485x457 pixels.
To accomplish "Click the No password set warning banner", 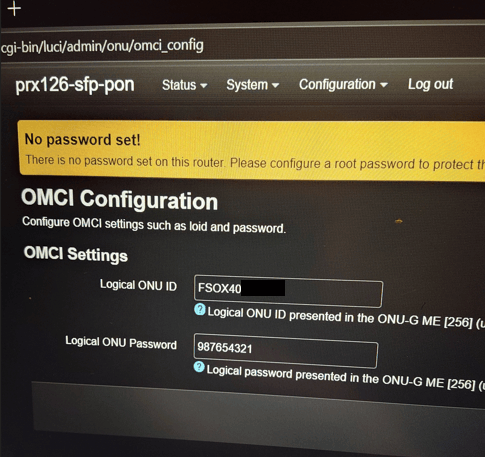I will pyautogui.click(x=252, y=152).
